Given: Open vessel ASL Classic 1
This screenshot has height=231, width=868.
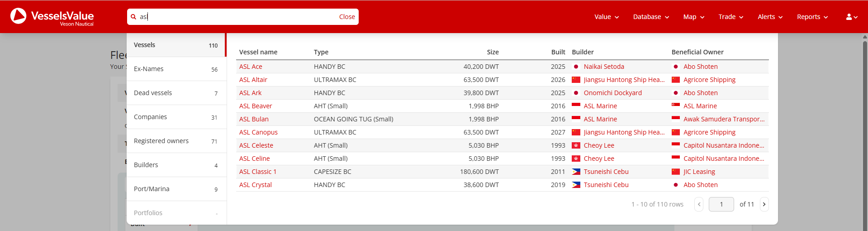Looking at the screenshot, I should 258,172.
